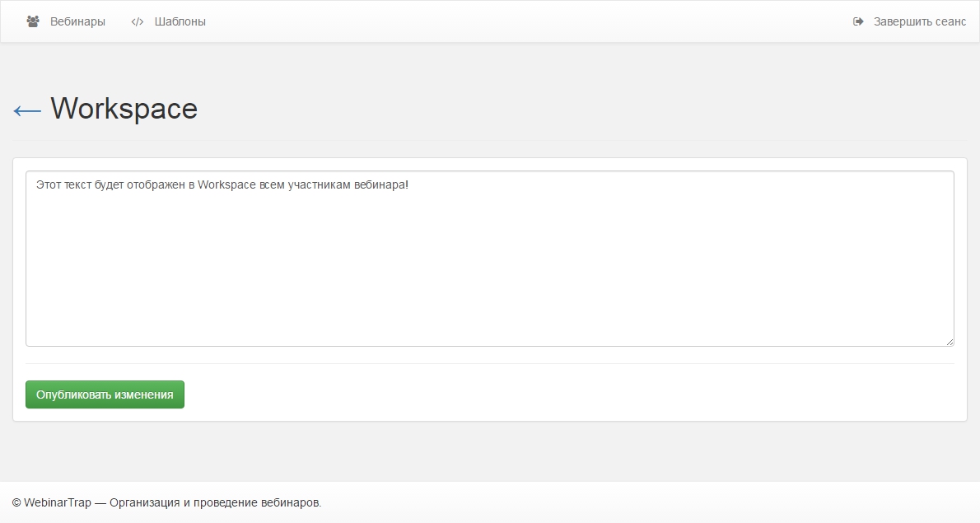Click the copyright symbol in the footer
This screenshot has height=523, width=980.
click(x=16, y=502)
